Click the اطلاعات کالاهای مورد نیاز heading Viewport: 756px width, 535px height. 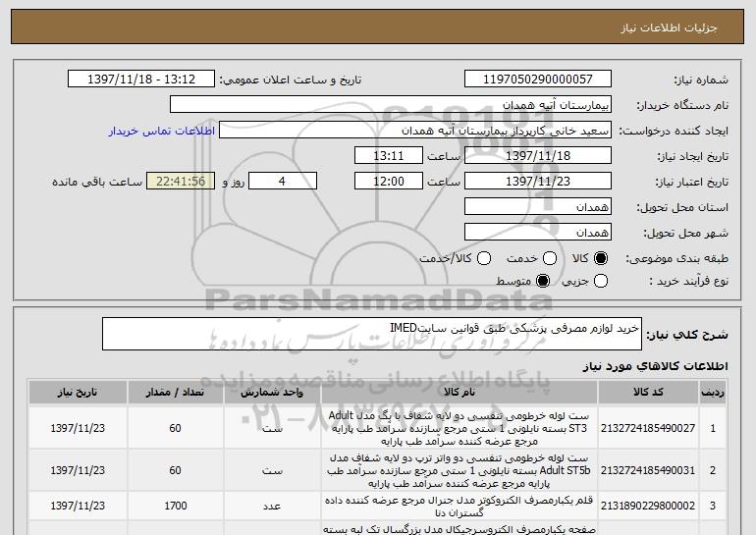point(656,366)
